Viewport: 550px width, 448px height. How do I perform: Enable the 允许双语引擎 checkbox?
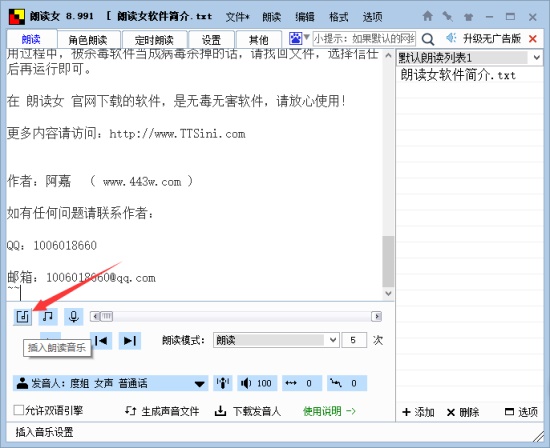[19, 410]
